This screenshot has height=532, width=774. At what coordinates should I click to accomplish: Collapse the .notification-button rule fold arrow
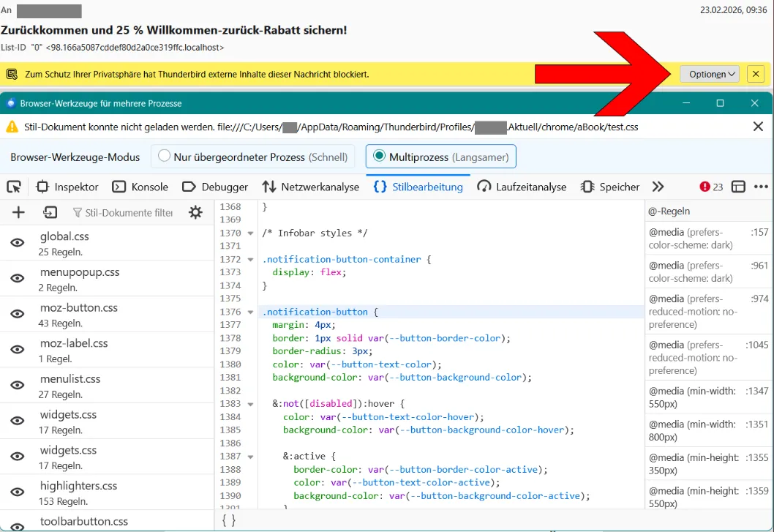250,312
